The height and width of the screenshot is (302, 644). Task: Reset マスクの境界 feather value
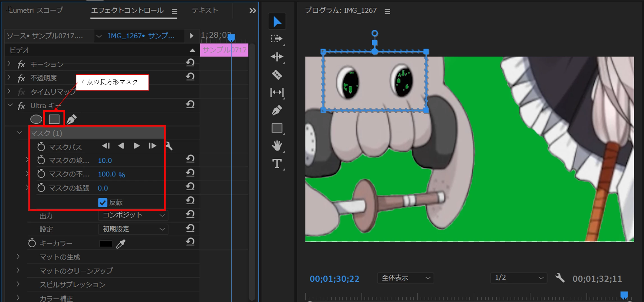pos(190,159)
